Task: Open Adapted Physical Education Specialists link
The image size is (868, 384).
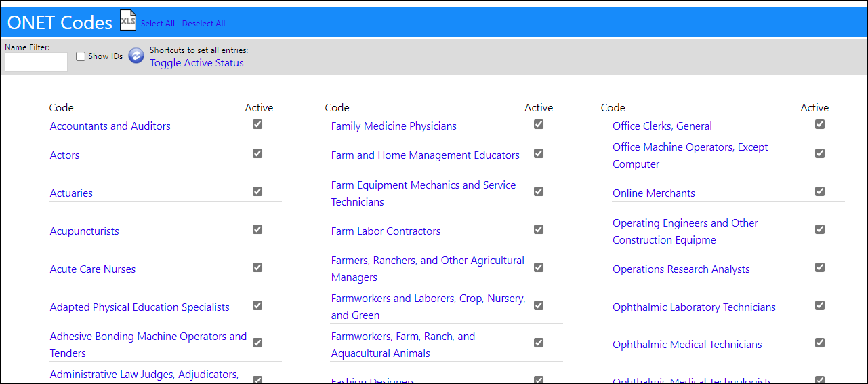Action: coord(140,307)
